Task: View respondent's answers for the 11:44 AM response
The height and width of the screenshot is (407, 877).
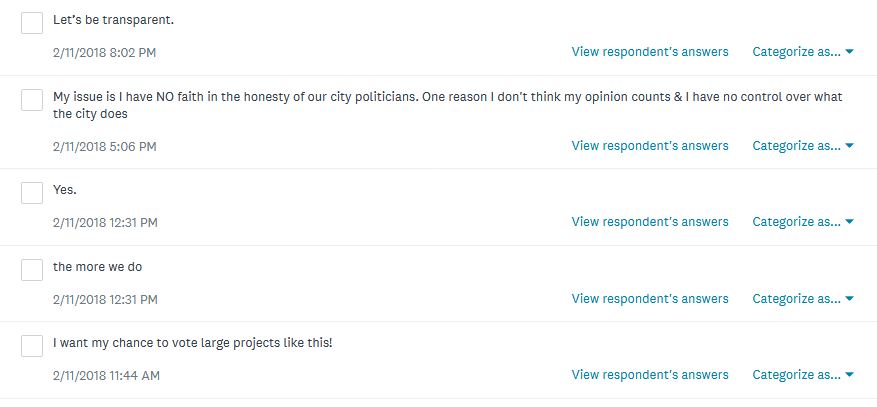Action: (650, 375)
